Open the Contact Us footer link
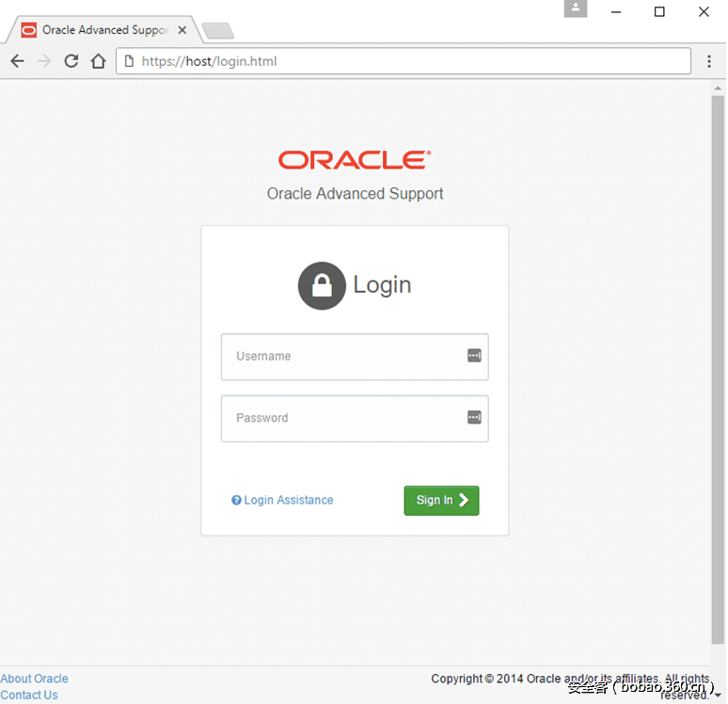 (x=29, y=695)
